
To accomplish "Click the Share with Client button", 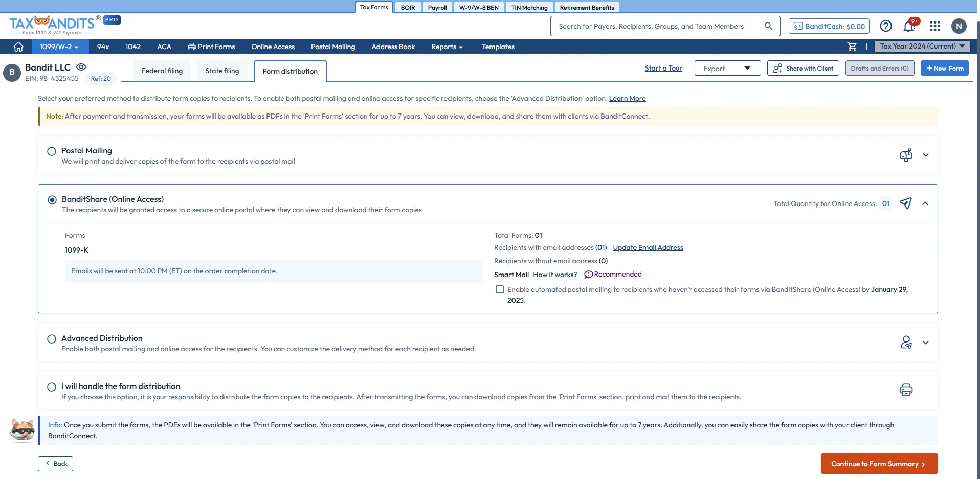I will tap(803, 68).
